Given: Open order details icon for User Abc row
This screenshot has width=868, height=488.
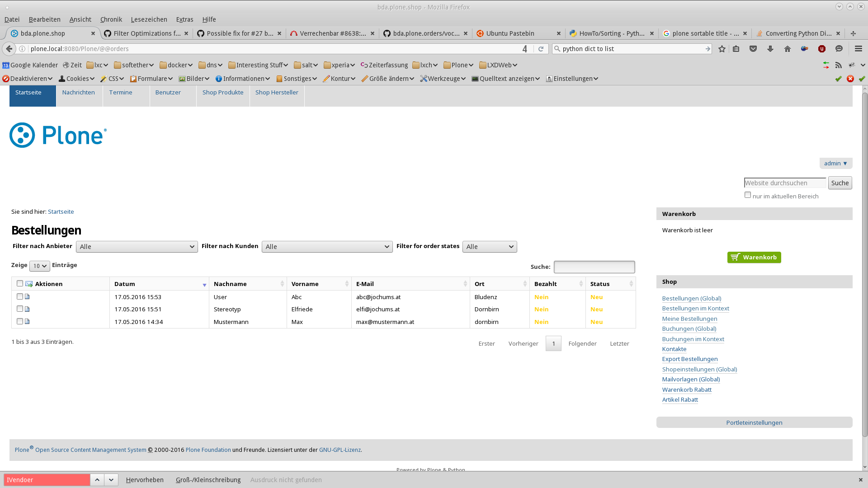Looking at the screenshot, I should 27,296.
